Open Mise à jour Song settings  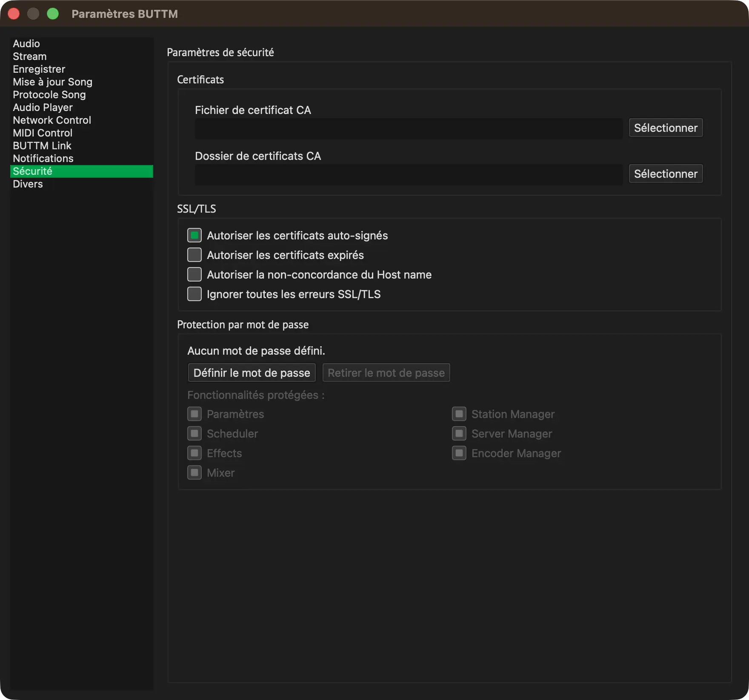[x=81, y=82]
